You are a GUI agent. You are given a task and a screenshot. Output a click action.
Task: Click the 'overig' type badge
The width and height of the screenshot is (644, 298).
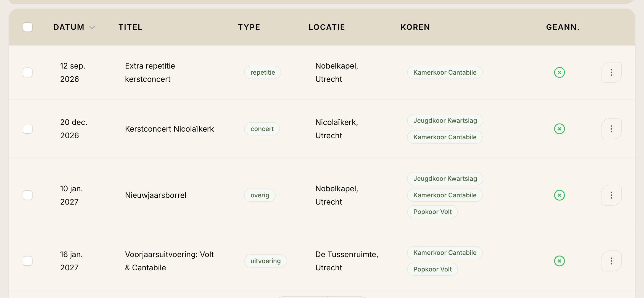tap(260, 195)
